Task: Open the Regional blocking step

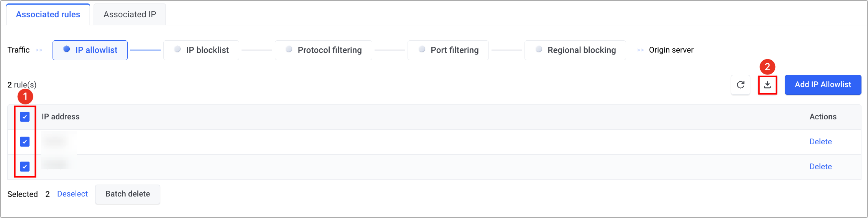Action: tap(575, 50)
